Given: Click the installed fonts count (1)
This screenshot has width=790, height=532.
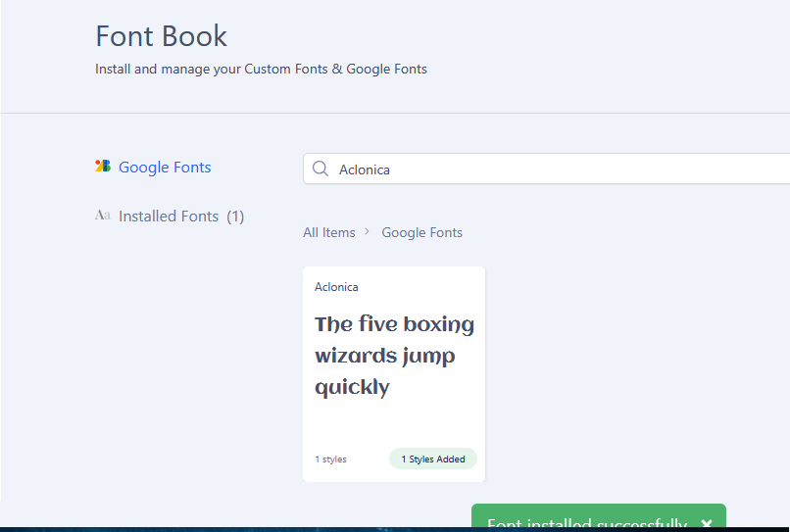Looking at the screenshot, I should tap(235, 217).
